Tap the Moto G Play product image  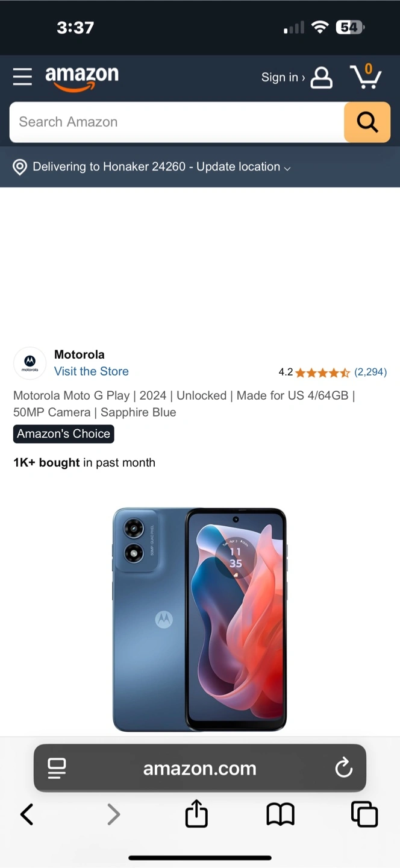click(x=199, y=620)
